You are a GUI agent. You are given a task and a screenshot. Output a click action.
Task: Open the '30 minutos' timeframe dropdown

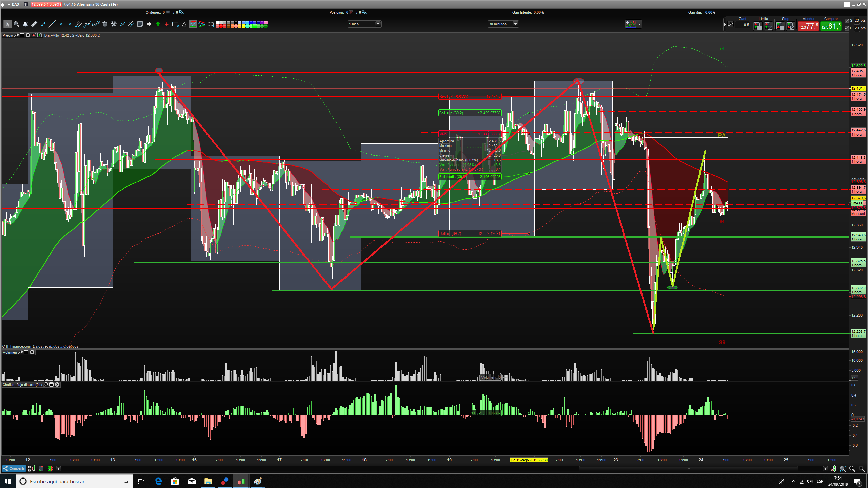point(515,24)
